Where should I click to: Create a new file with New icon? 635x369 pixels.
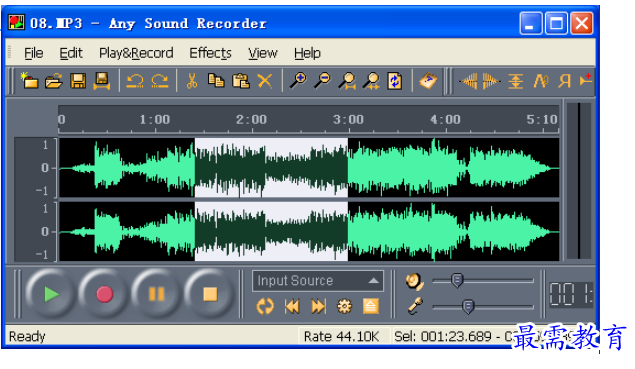(30, 81)
